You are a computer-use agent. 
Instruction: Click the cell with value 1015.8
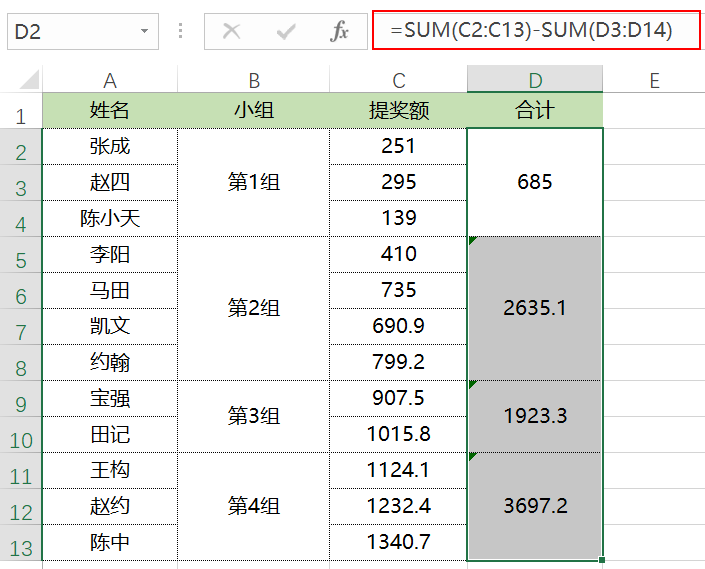(x=398, y=434)
